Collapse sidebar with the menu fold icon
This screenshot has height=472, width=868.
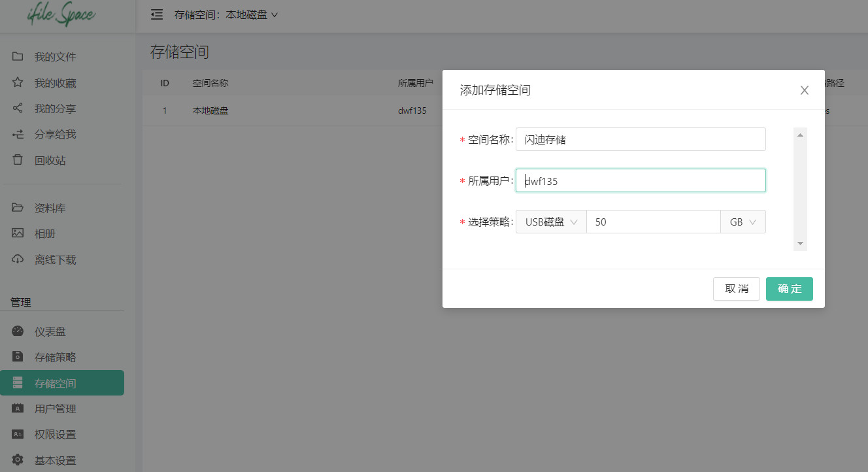pyautogui.click(x=157, y=14)
